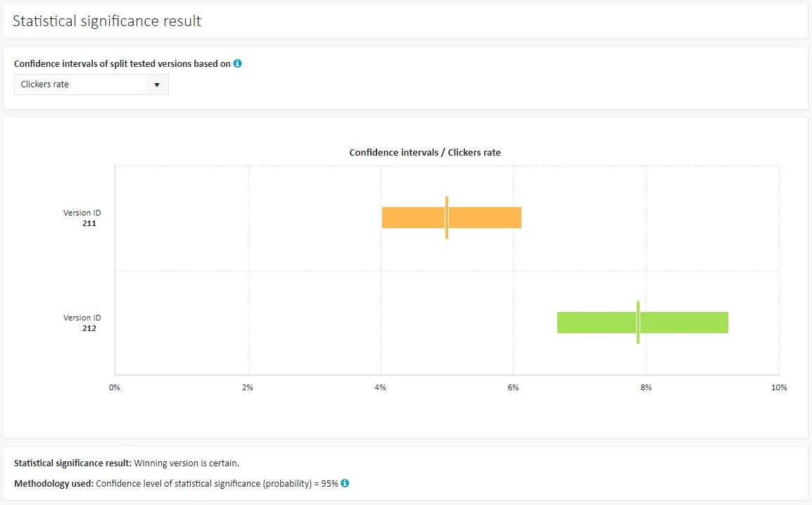Click the green center marker on version 212's bar
This screenshot has height=505, width=812.
pos(638,323)
